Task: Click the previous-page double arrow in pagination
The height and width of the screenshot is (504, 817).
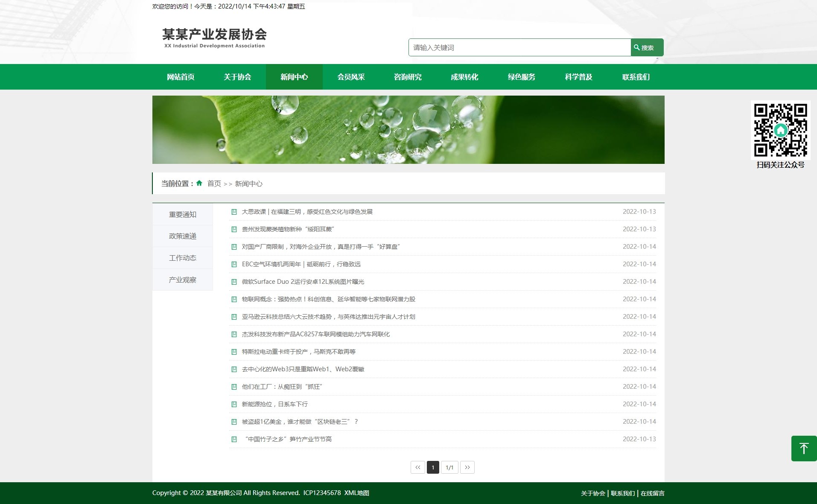Action: [417, 467]
